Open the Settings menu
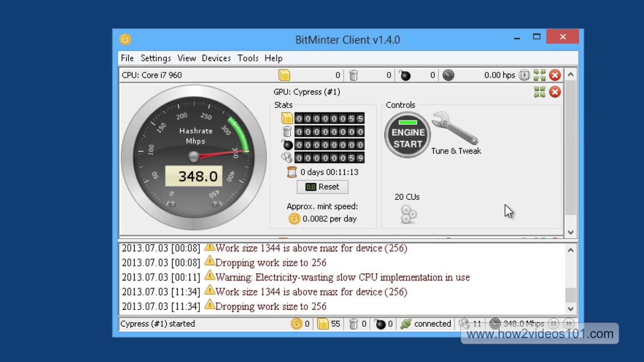The height and width of the screenshot is (362, 644). [155, 58]
